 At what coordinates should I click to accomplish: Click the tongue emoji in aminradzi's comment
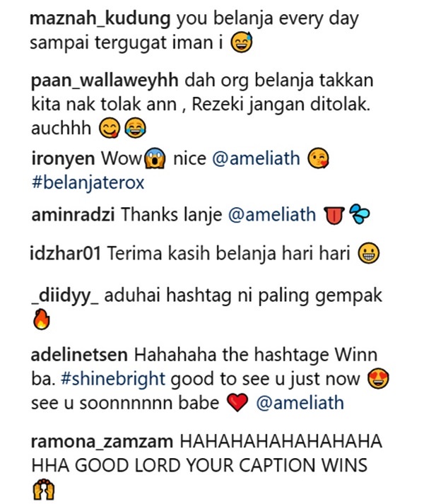tap(334, 215)
